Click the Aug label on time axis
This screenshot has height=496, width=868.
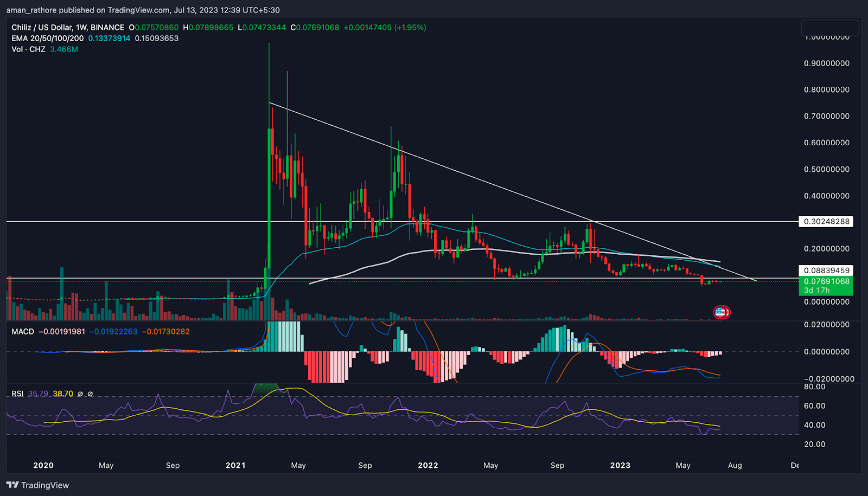point(735,465)
